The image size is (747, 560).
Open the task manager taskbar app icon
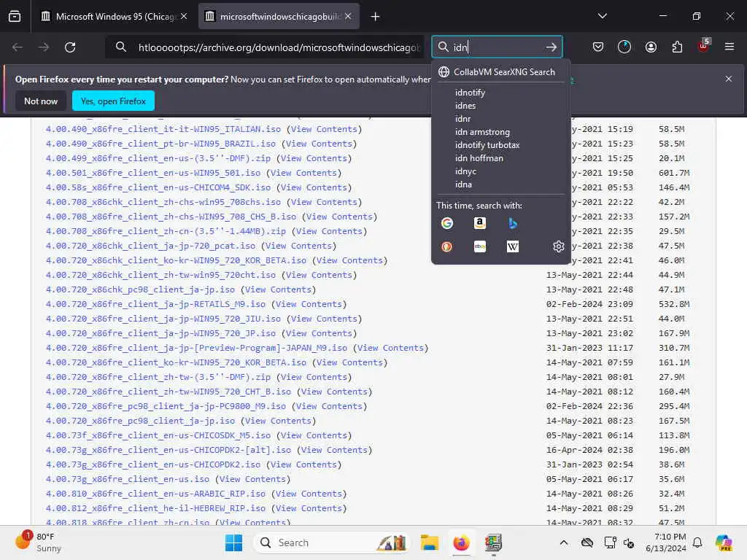(494, 542)
